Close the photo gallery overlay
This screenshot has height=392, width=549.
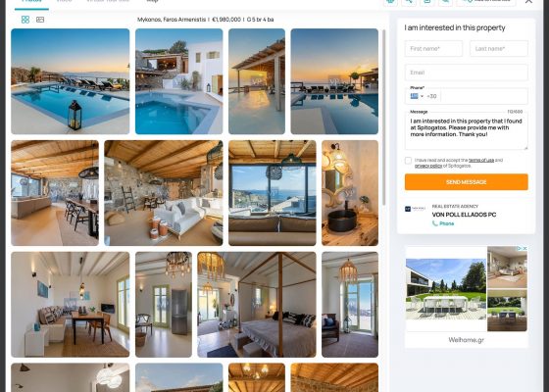[528, 1]
